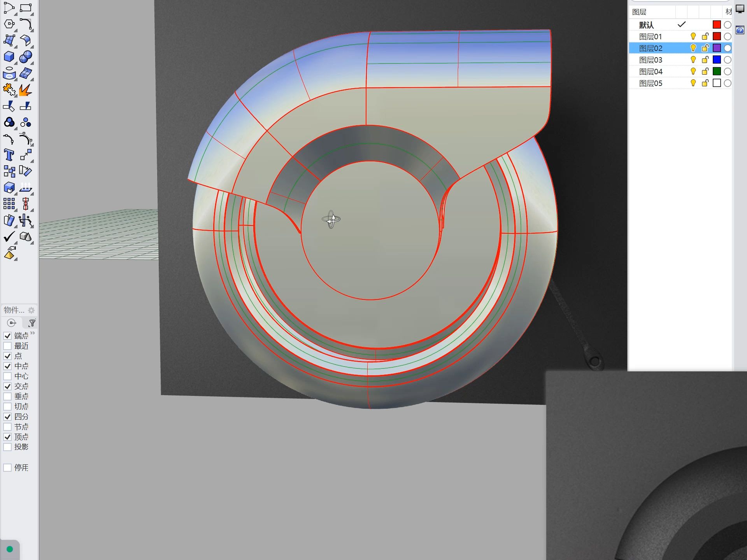
Task: Select the Polygon tool
Action: point(9,24)
